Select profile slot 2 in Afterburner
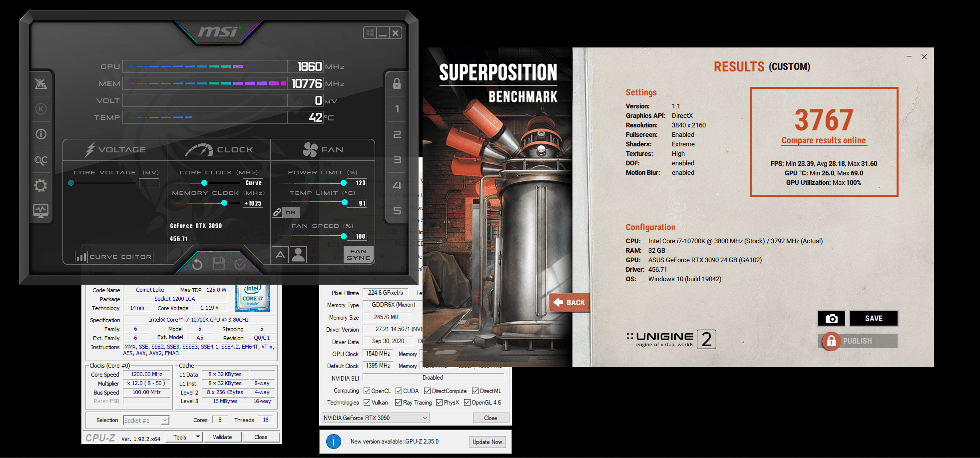This screenshot has height=458, width=980. click(x=397, y=134)
